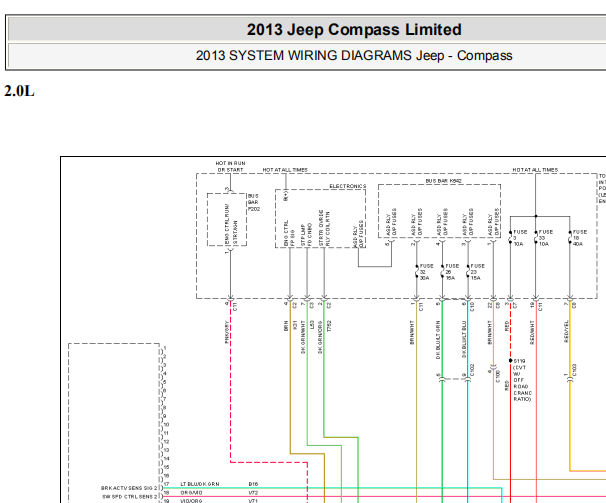Click the 'LT BLU/DK GRN' wire label

coord(200,484)
